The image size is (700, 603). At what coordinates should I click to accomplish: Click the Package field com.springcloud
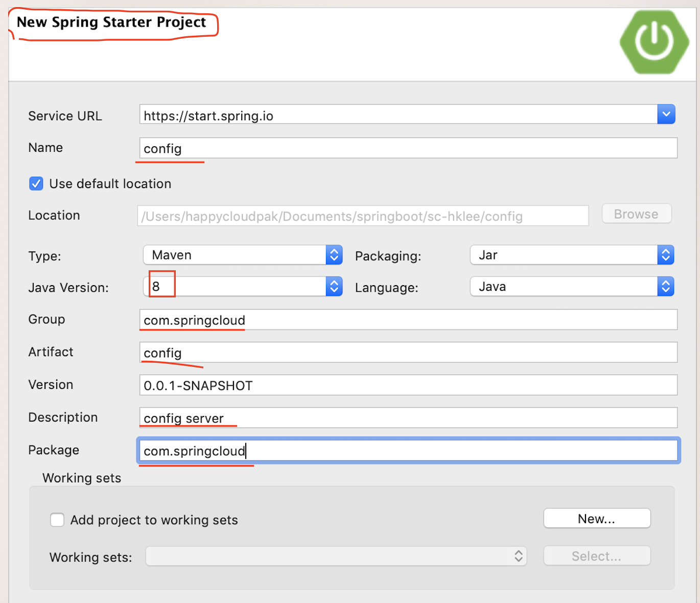[408, 451]
